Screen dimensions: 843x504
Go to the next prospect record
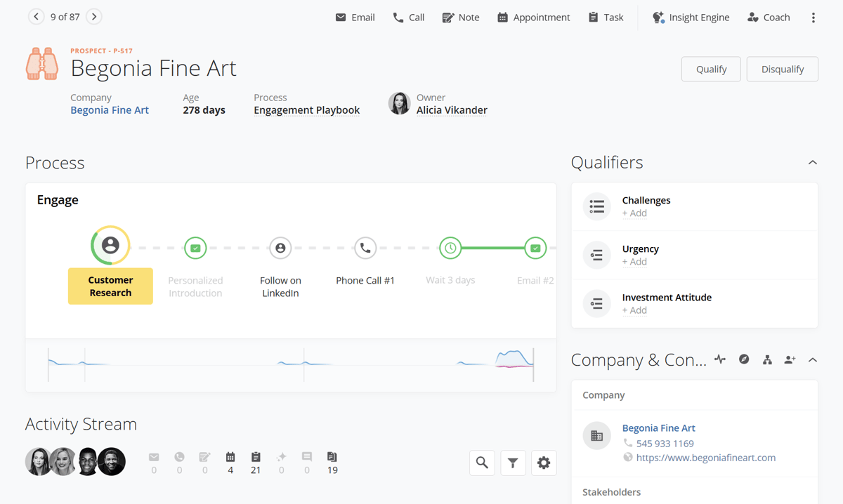coord(94,17)
